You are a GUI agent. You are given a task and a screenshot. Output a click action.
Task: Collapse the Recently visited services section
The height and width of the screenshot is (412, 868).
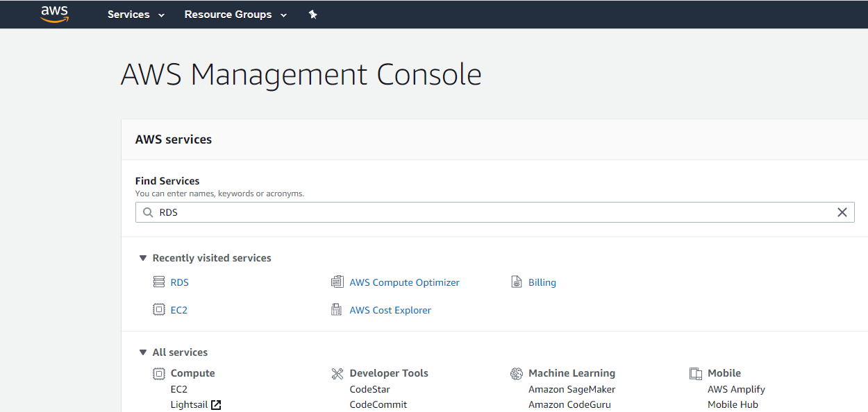coord(143,258)
